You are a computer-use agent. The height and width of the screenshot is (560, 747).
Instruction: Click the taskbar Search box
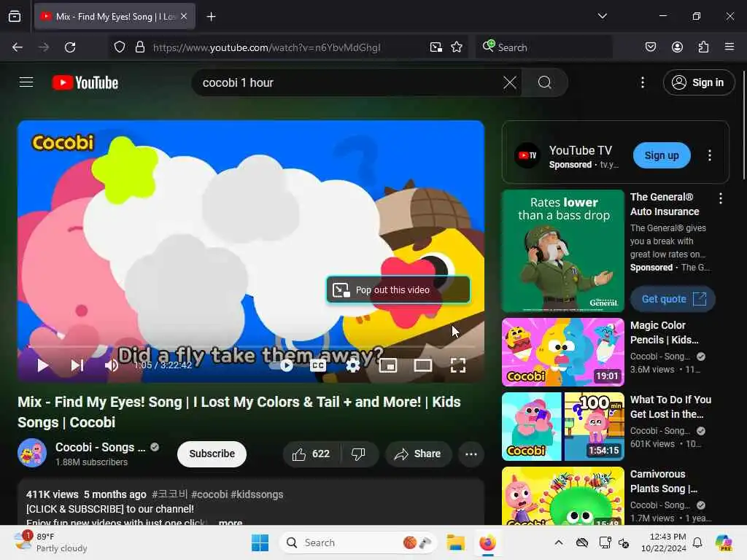357,542
